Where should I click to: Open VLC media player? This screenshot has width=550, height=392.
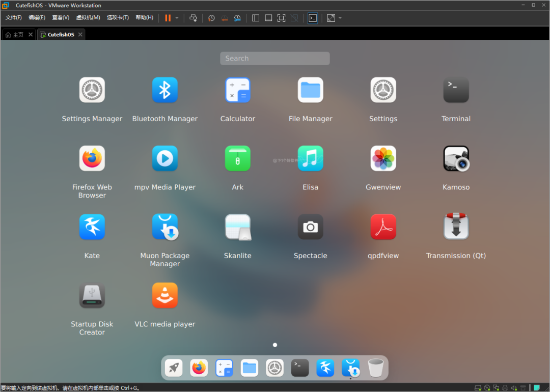[x=165, y=295]
